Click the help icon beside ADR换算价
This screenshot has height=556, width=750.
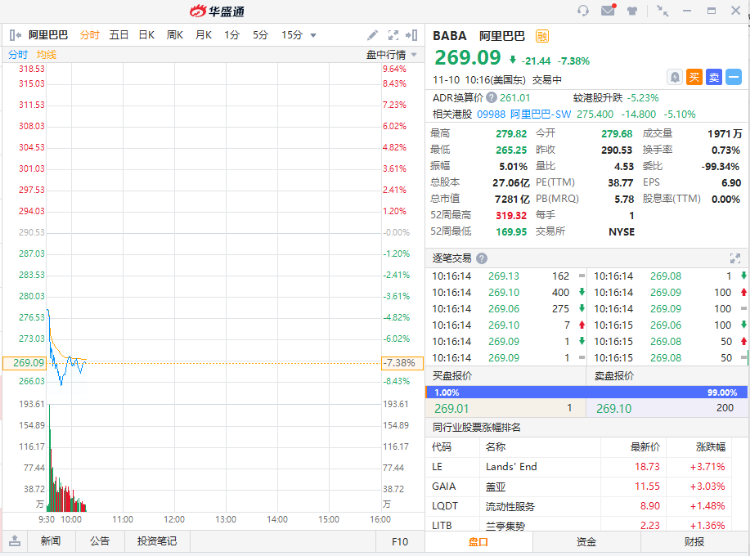(490, 98)
